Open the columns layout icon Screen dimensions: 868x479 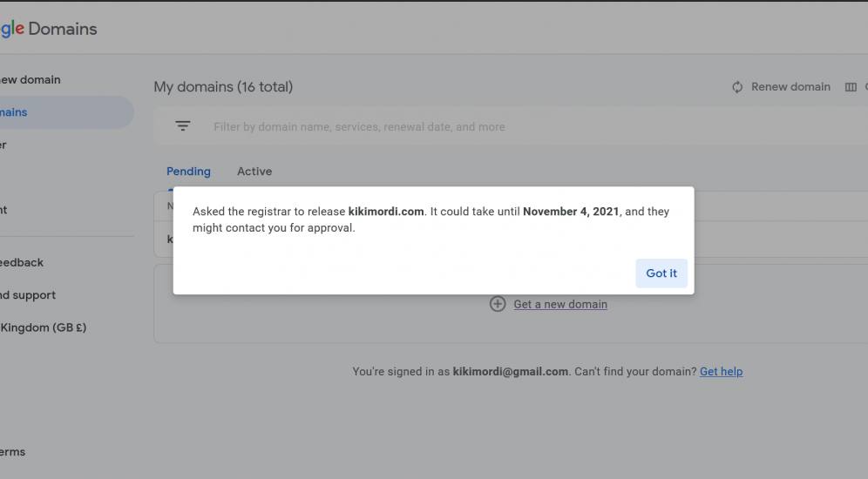(851, 87)
